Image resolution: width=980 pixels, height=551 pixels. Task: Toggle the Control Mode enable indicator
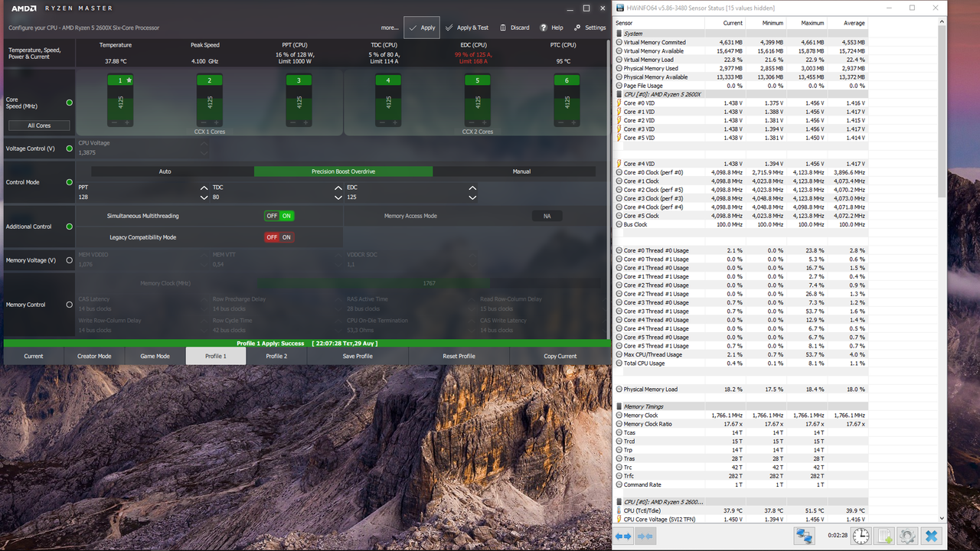click(x=70, y=182)
